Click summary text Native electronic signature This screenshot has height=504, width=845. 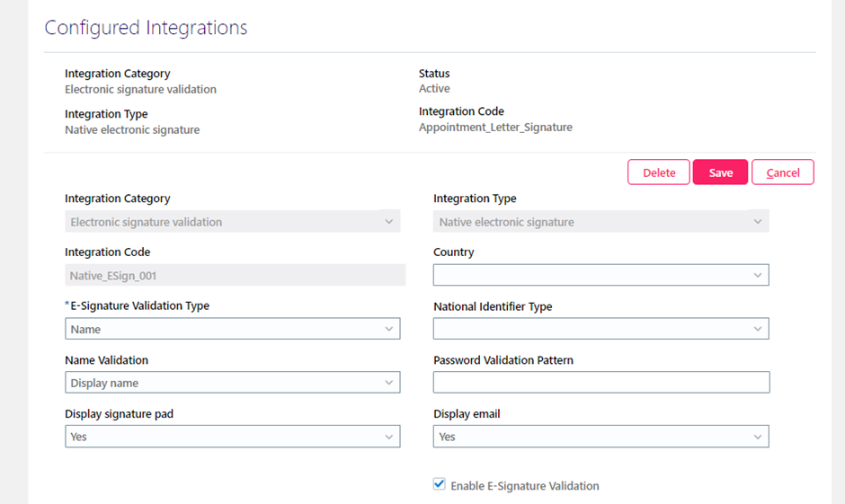132,129
